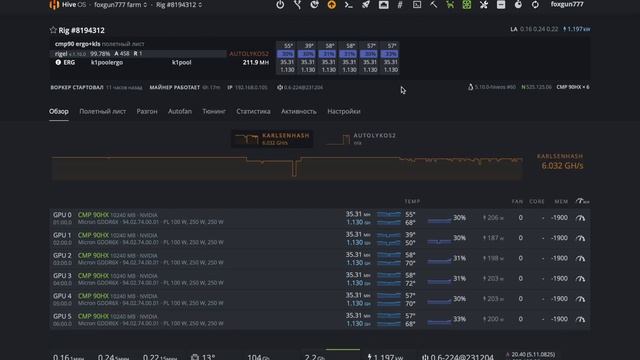This screenshot has height=360, width=640.
Task: Open GPU 2 overclock speedometer icon
Action: point(580,258)
